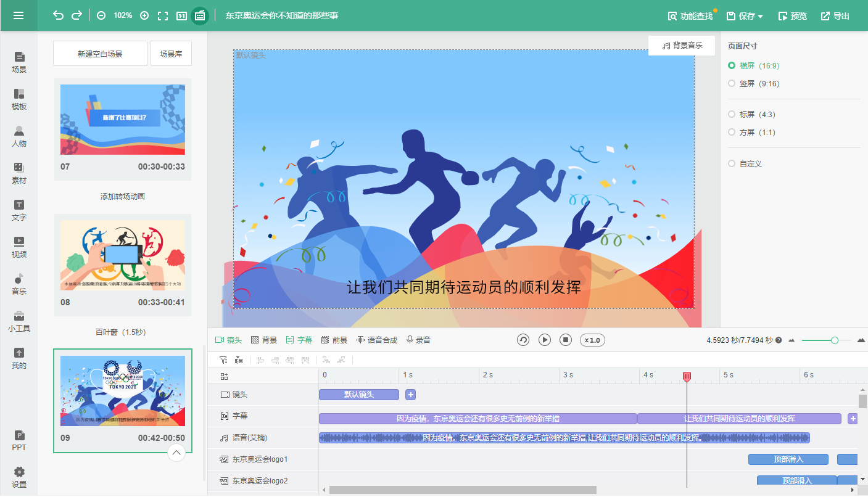Image resolution: width=868 pixels, height=497 pixels.
Task: Switch to the 前景 timeline tab
Action: tap(334, 340)
